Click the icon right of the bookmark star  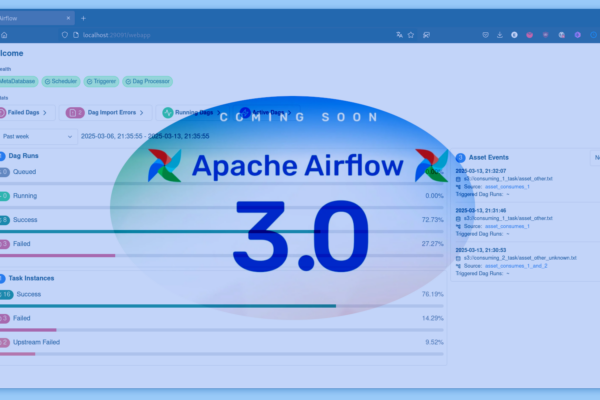pos(426,35)
